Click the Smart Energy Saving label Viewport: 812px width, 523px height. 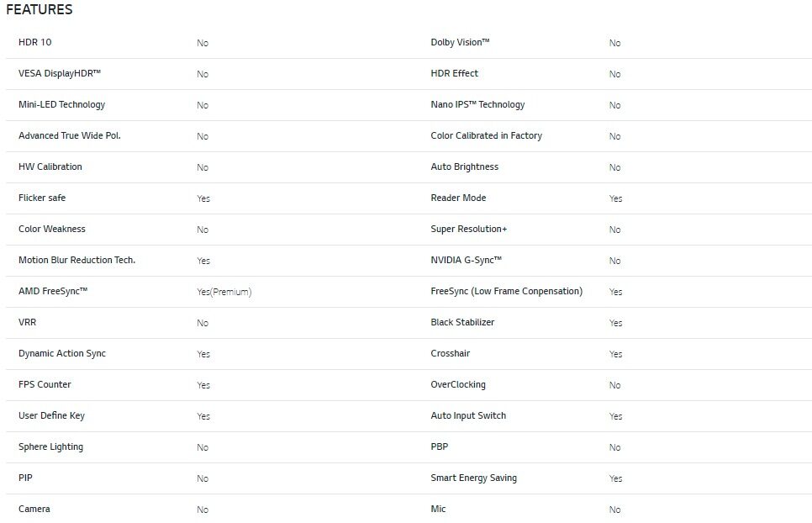pyautogui.click(x=473, y=478)
